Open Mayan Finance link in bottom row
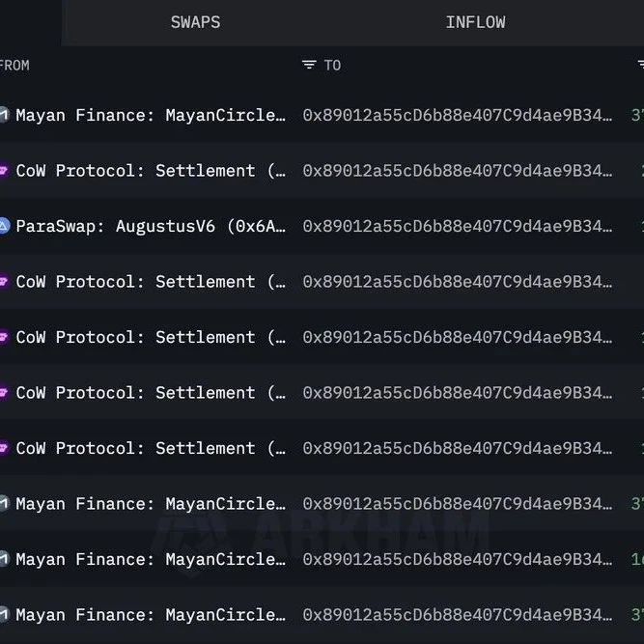 pos(151,615)
